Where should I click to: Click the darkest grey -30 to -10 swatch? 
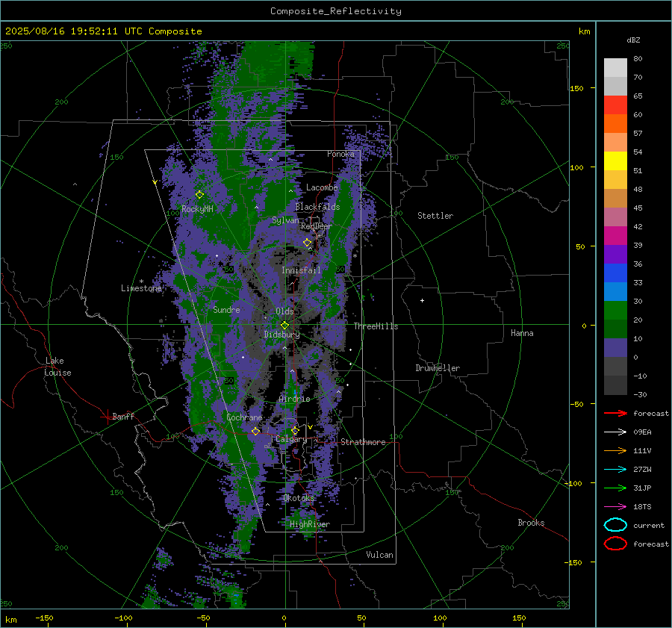pos(615,385)
